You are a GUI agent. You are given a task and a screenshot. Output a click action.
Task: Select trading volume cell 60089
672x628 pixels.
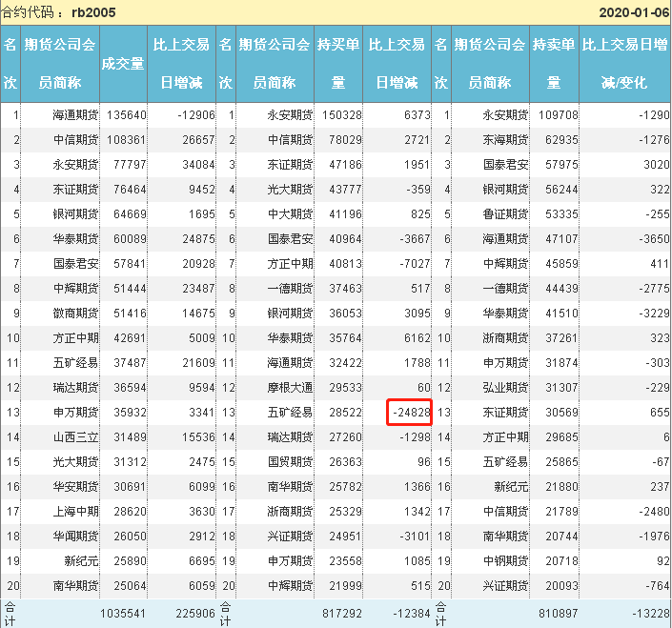pyautogui.click(x=130, y=239)
